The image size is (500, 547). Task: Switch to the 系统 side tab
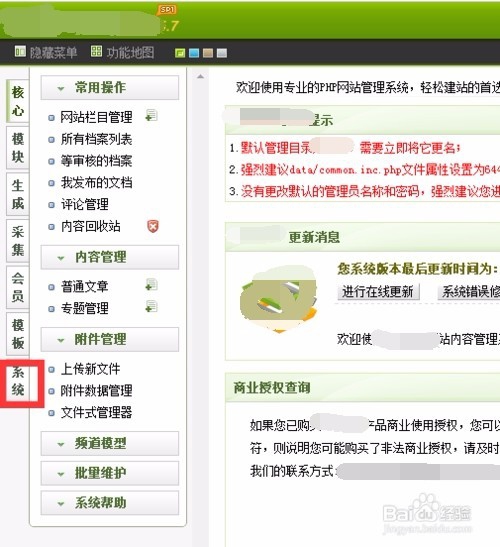pos(18,381)
